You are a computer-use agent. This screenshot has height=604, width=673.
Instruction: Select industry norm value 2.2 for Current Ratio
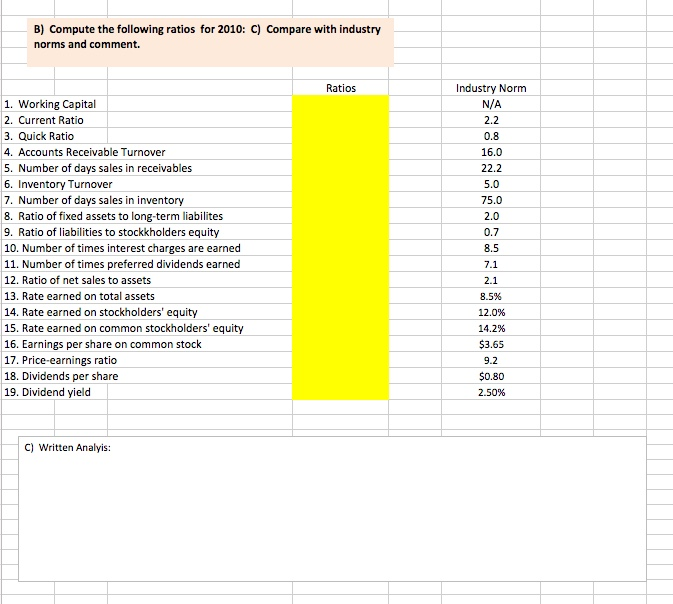pyautogui.click(x=491, y=120)
